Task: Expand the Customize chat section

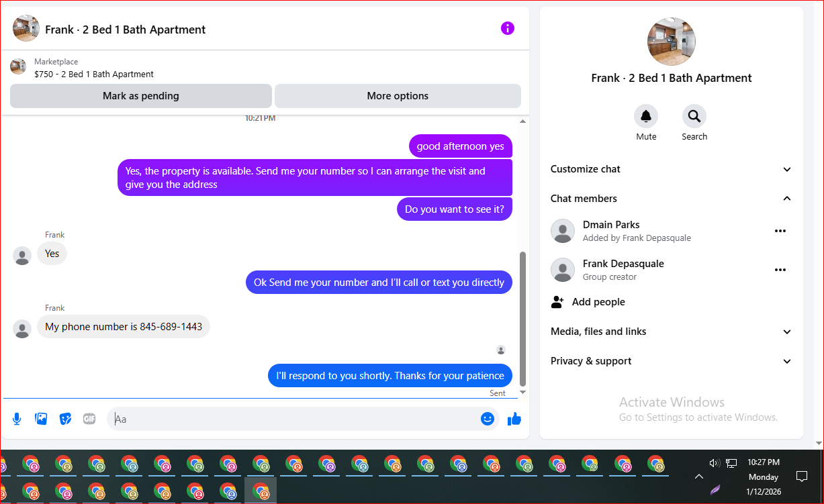Action: (672, 169)
